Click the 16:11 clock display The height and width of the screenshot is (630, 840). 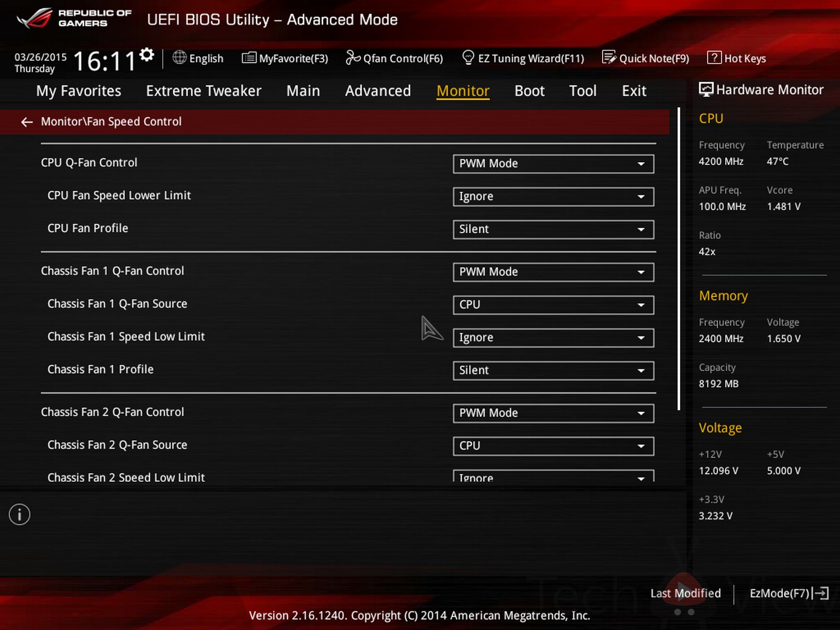pos(105,61)
